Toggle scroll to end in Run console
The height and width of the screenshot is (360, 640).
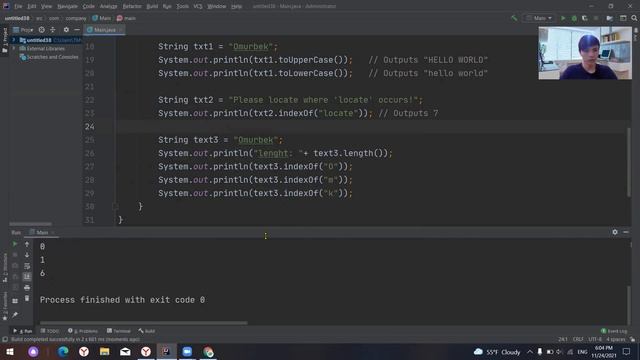tap(27, 276)
